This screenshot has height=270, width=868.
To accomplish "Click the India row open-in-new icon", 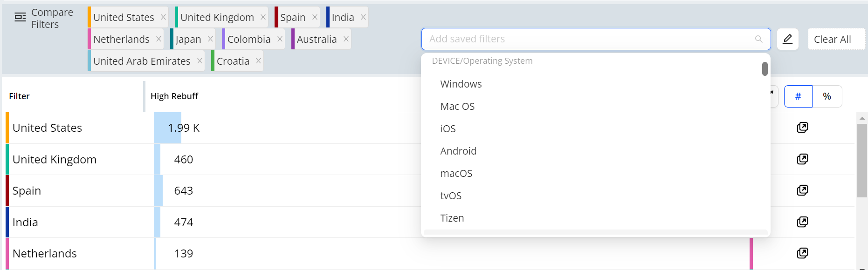I will point(802,222).
